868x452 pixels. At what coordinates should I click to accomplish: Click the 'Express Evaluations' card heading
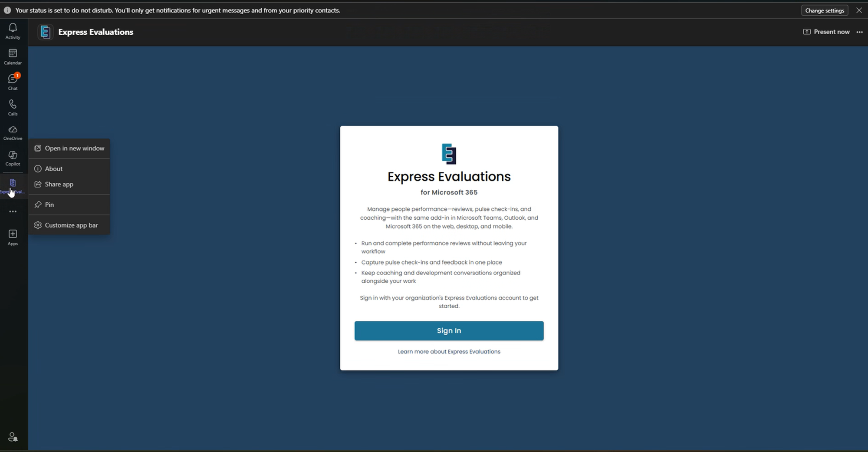coord(449,177)
